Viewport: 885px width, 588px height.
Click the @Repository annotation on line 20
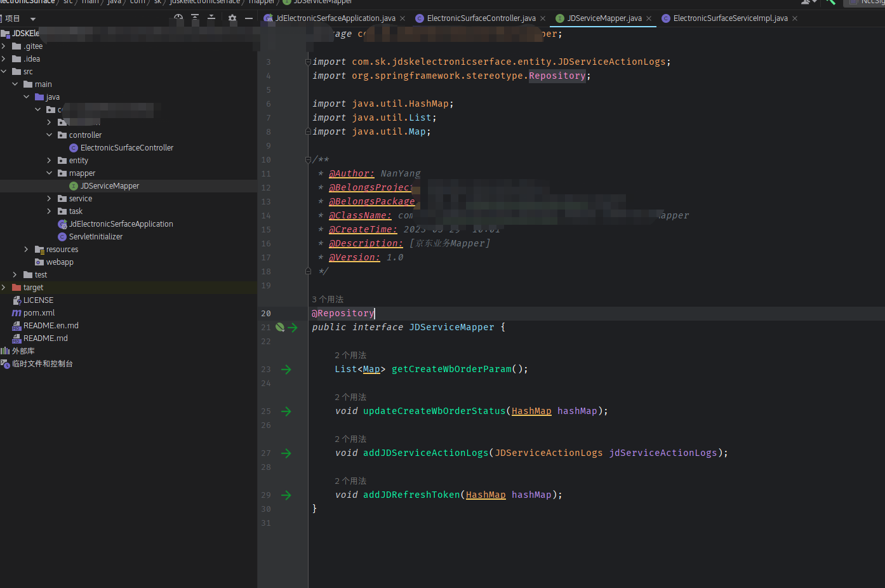coord(343,314)
